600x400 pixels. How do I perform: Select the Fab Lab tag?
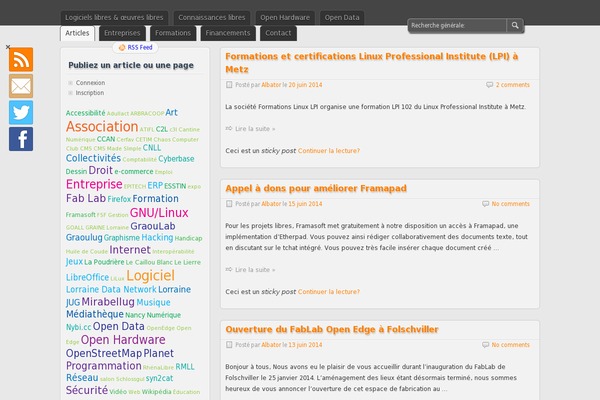86,198
